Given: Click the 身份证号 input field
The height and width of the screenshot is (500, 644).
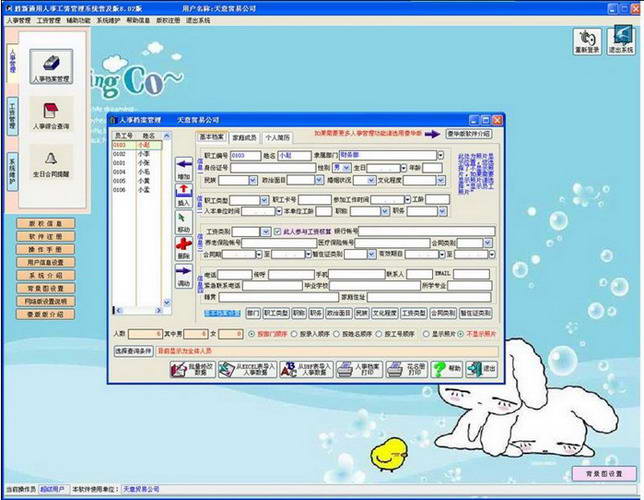Looking at the screenshot, I should pos(273,168).
